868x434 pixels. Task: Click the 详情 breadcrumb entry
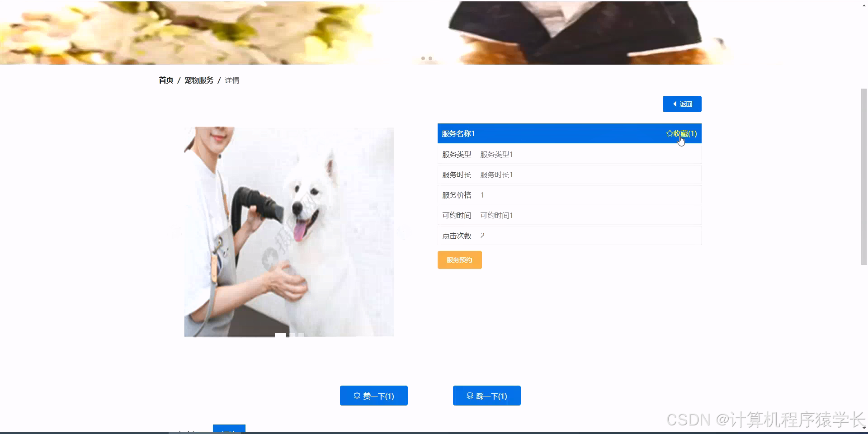pyautogui.click(x=232, y=80)
